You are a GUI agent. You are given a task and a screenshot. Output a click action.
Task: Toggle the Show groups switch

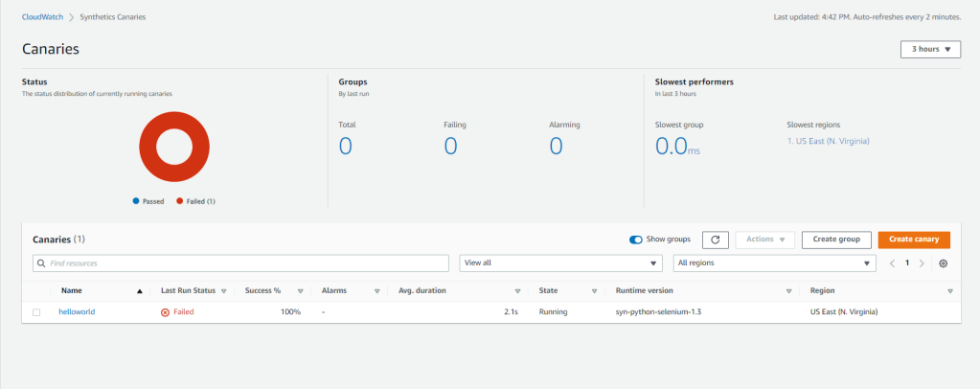click(x=636, y=240)
